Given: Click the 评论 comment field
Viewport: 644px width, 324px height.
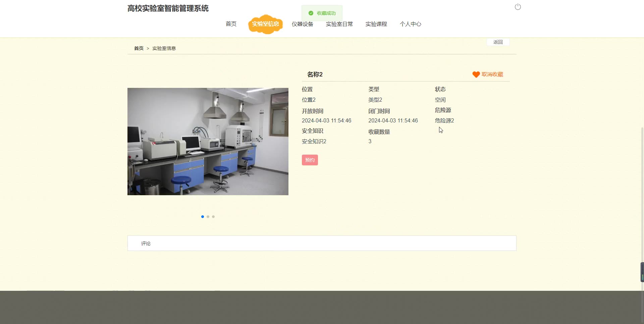Looking at the screenshot, I should [x=235, y=243].
